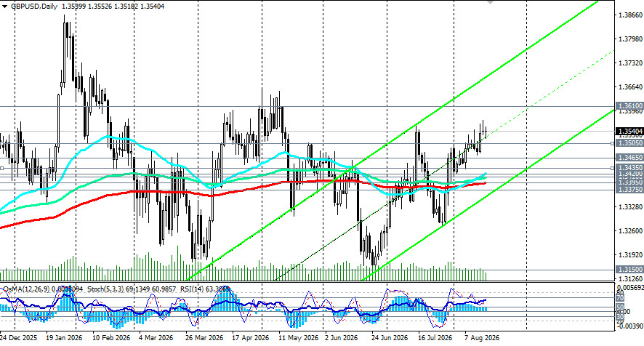
Task: Click the 10 Feb 2026 date label
Action: pos(111,338)
